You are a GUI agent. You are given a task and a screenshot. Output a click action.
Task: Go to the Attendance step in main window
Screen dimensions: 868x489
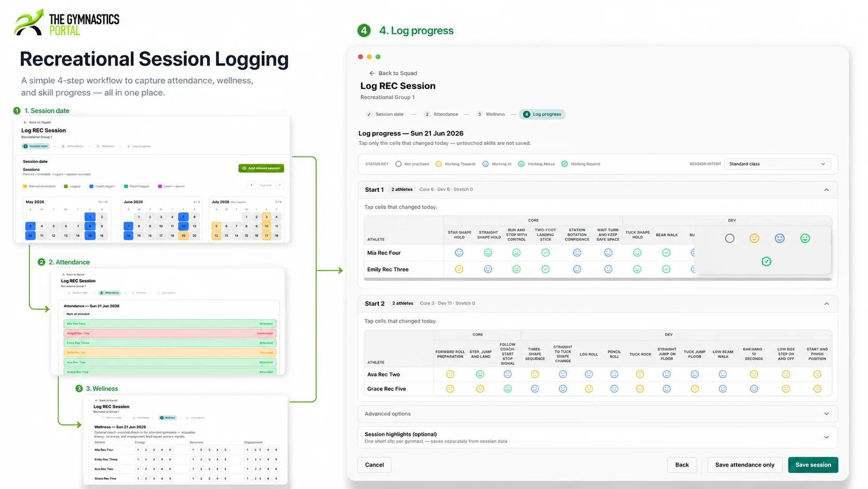[x=441, y=114]
